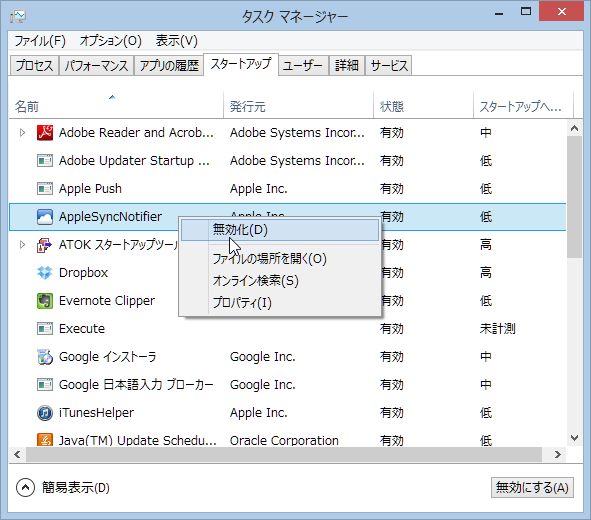Click the Java Update Scheduler icon
Viewport: 591px width, 520px height.
point(45,439)
